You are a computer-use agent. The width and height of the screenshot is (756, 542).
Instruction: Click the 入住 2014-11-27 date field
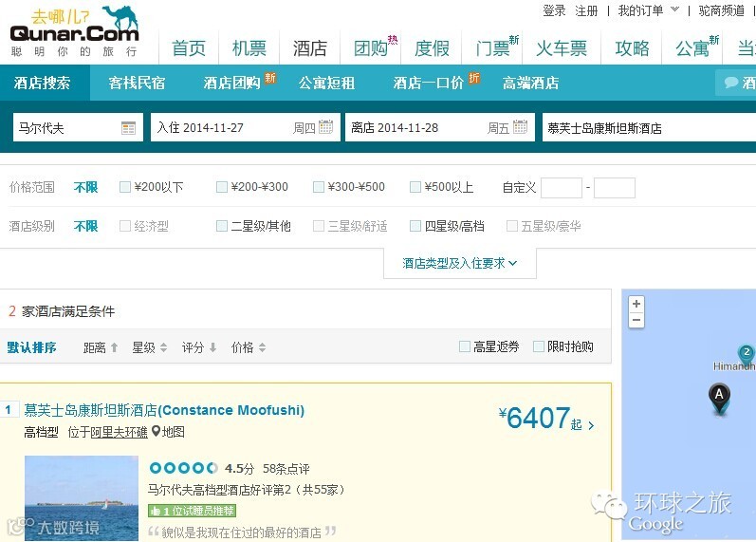coord(246,127)
